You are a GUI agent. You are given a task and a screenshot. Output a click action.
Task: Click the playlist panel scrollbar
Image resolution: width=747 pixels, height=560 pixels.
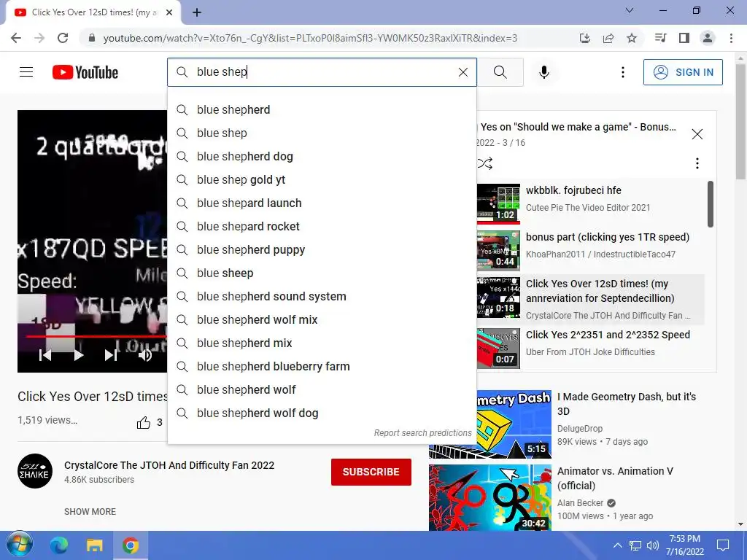click(711, 205)
